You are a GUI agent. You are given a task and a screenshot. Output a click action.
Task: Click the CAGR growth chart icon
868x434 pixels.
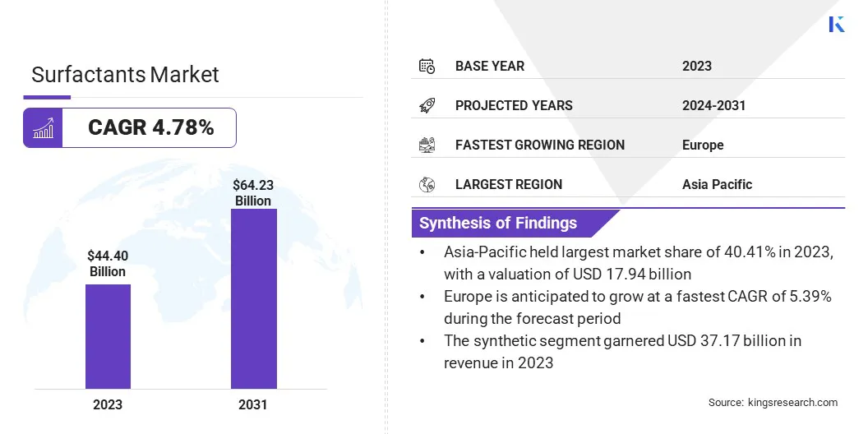43,128
